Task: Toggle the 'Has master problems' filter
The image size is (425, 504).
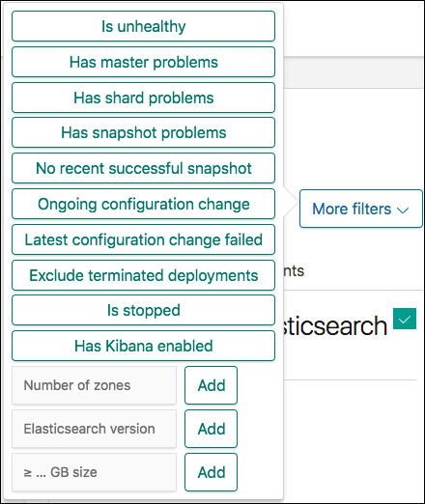Action: click(143, 62)
